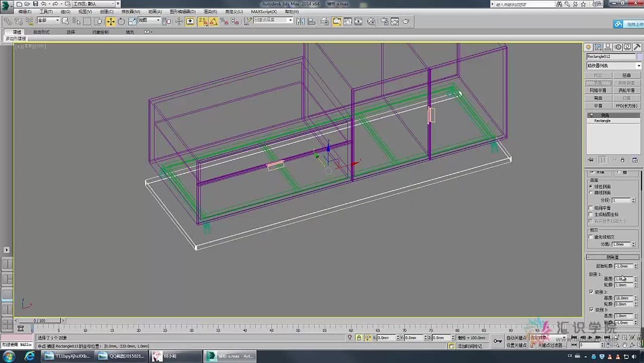Switch to the Create panel icon
This screenshot has width=644, height=363.
click(x=588, y=47)
